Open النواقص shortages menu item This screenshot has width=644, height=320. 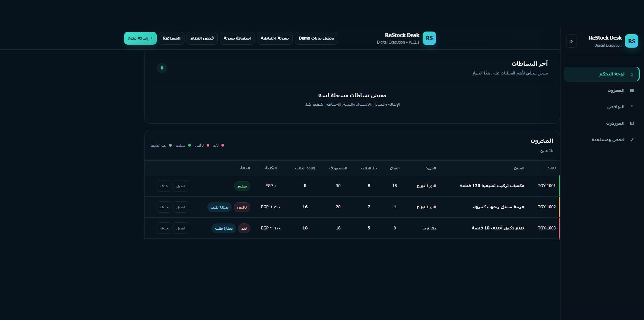602,107
